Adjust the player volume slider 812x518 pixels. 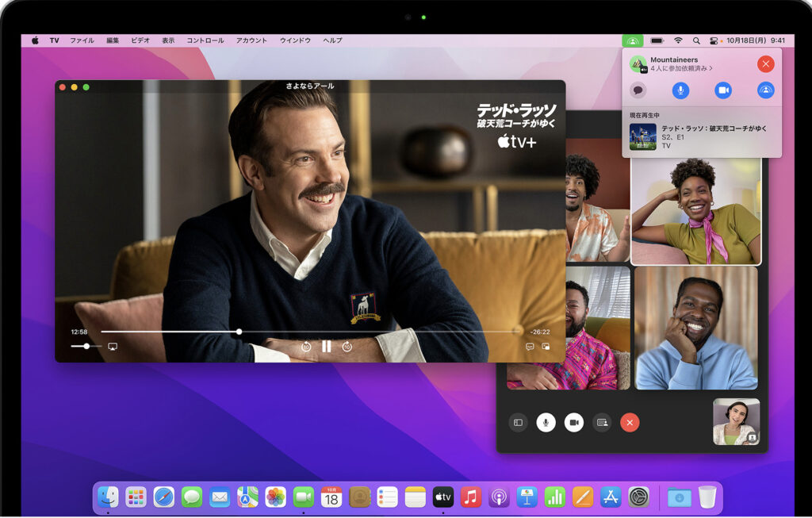86,346
